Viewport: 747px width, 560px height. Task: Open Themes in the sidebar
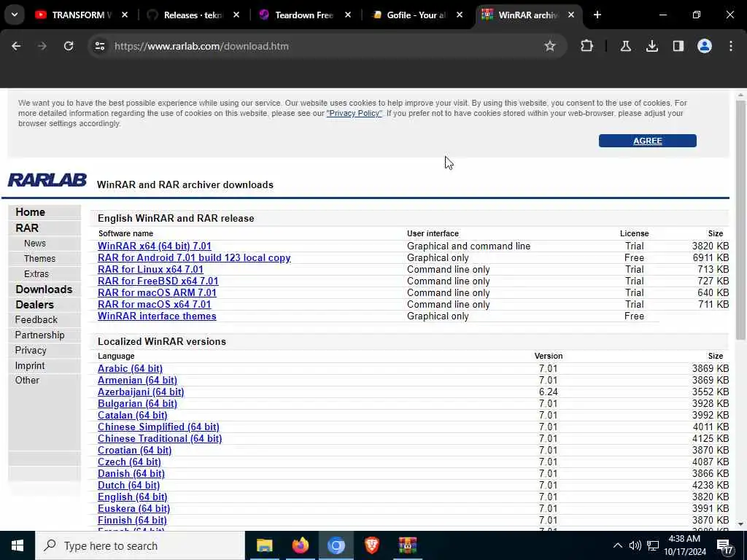click(x=39, y=259)
